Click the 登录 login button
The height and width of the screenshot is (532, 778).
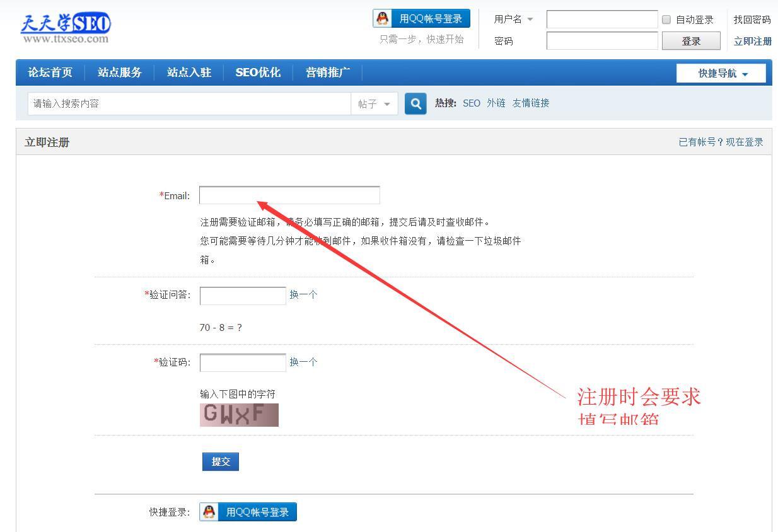pyautogui.click(x=691, y=40)
